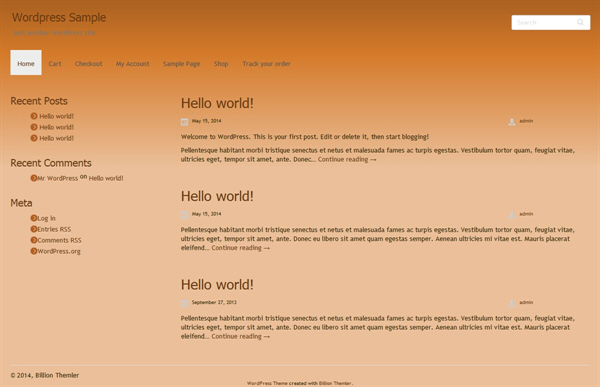Image resolution: width=600 pixels, height=387 pixels.
Task: Click author avatar icon on first post
Action: pos(512,122)
